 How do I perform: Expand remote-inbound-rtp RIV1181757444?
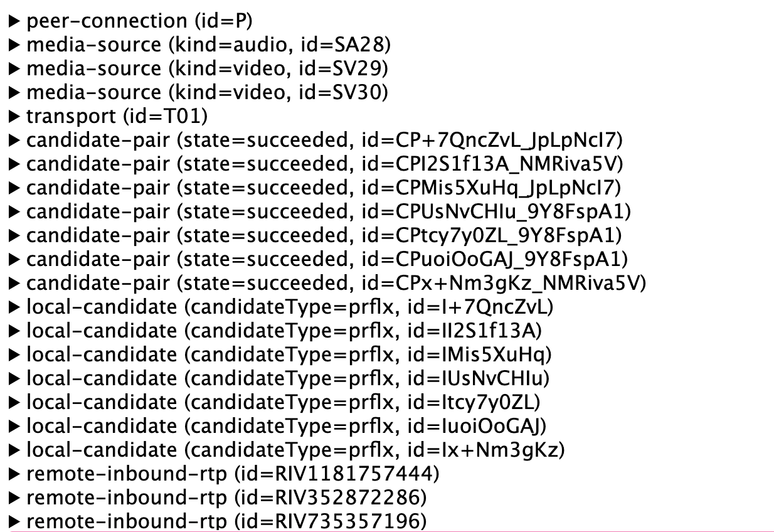click(x=15, y=475)
